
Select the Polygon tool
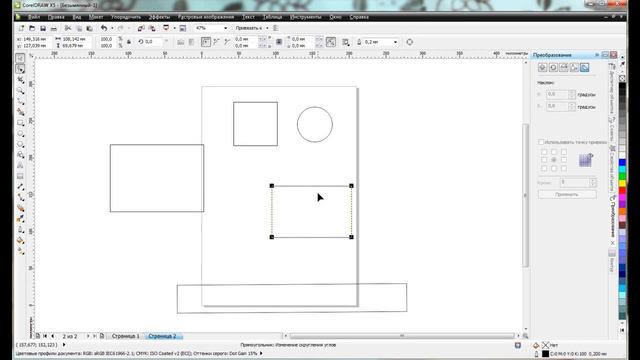click(20, 144)
